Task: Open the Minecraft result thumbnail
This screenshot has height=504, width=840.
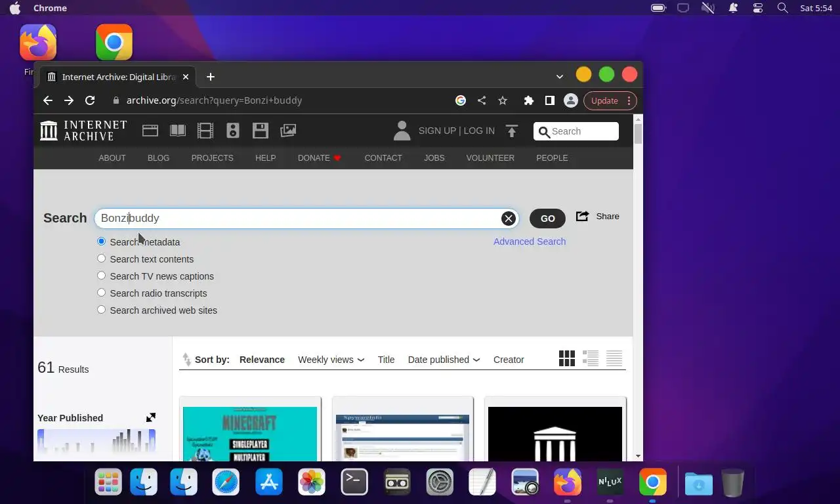Action: tap(250, 434)
